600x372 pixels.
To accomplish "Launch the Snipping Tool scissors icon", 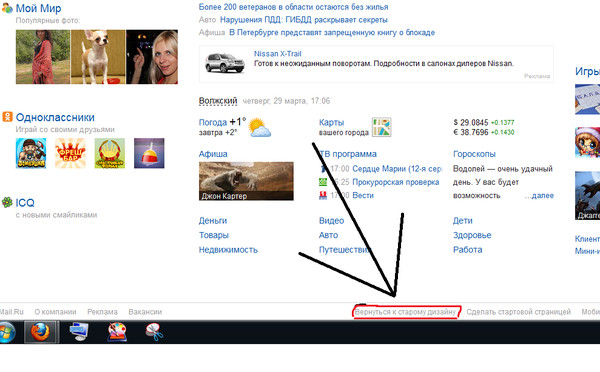I will 155,332.
